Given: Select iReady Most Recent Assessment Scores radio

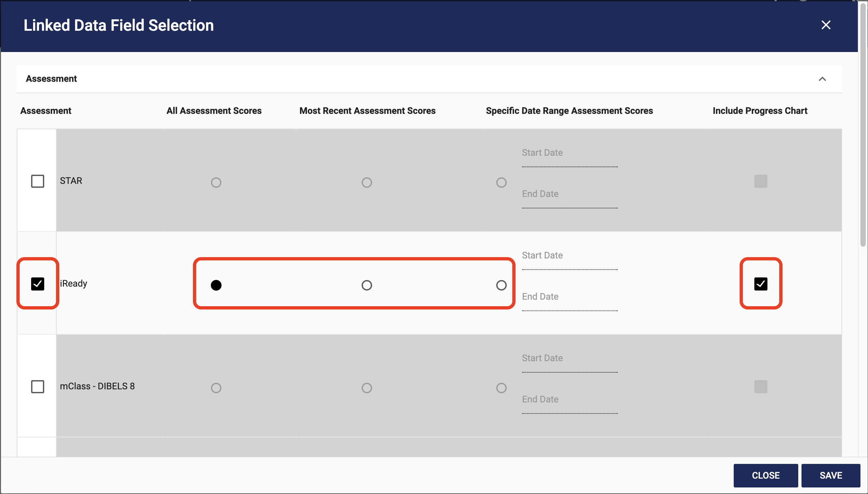Looking at the screenshot, I should point(367,285).
